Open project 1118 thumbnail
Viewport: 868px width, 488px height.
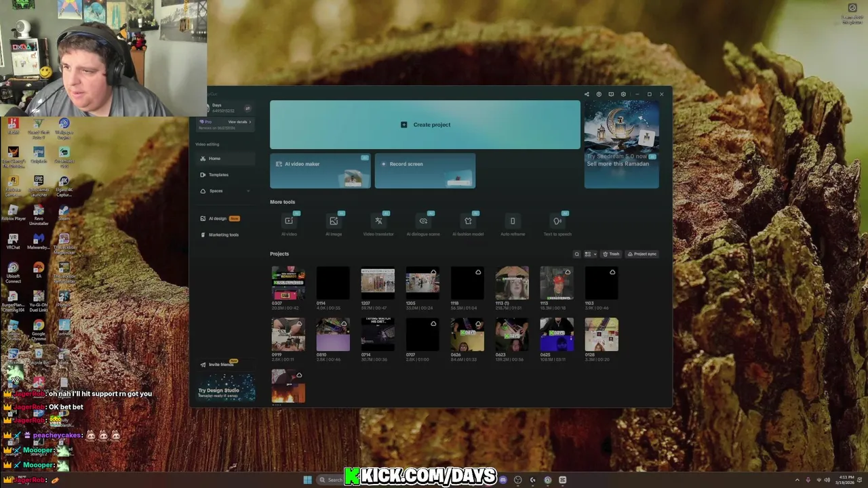467,283
